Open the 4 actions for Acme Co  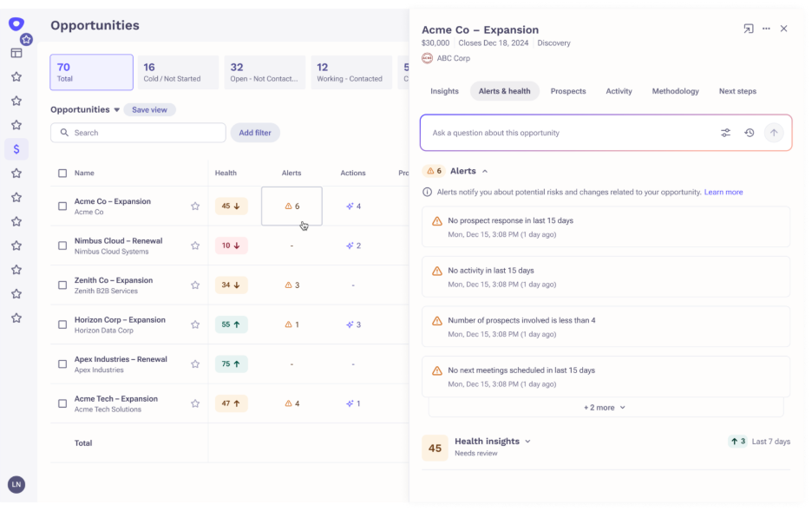(353, 206)
